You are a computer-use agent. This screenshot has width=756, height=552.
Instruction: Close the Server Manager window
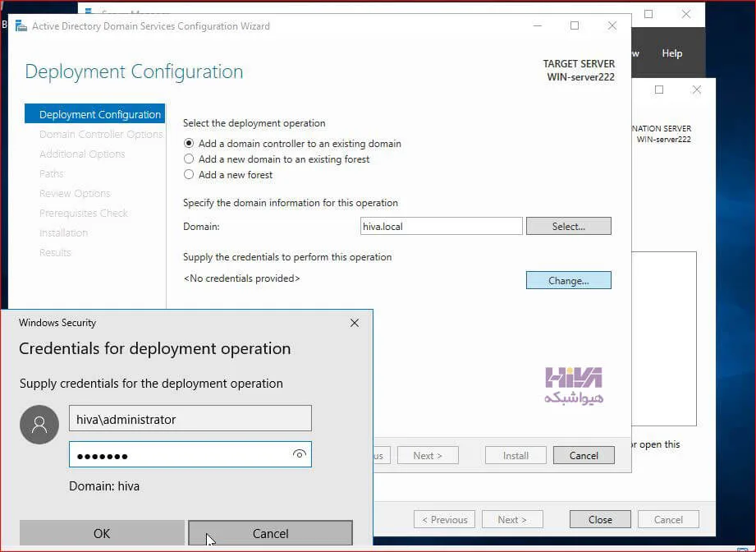click(686, 14)
